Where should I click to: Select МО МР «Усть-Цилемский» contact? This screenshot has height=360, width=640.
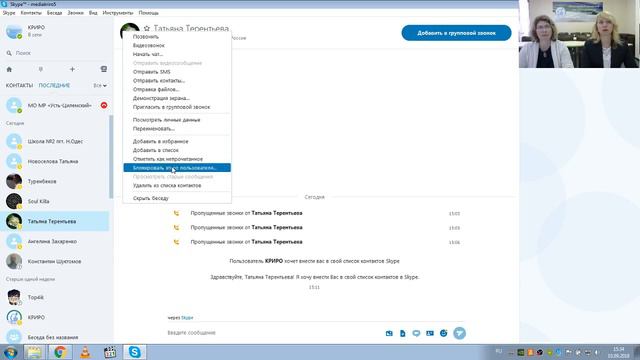click(x=55, y=105)
